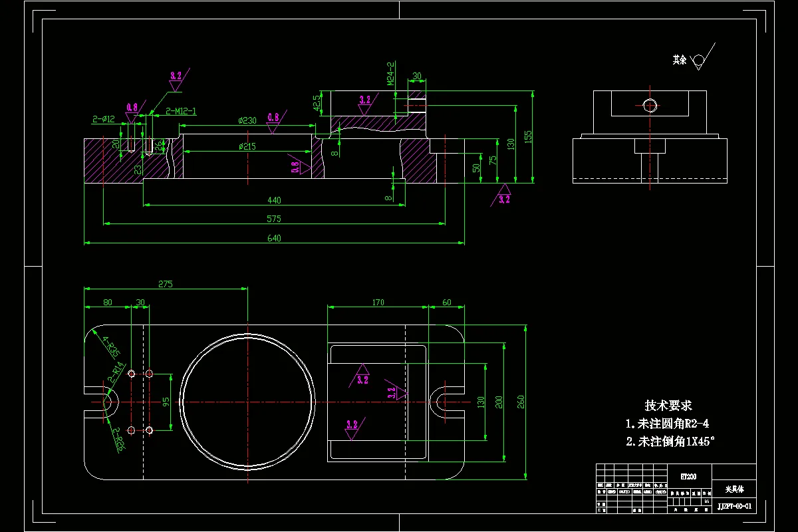Select the 200 vertical dimension
The height and width of the screenshot is (532, 798).
499,402
